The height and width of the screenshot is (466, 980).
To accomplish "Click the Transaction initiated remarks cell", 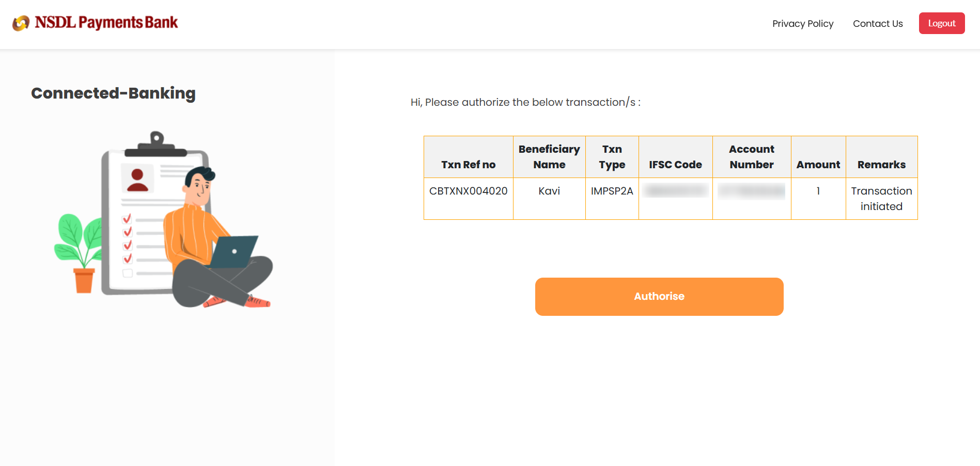I will pos(881,199).
